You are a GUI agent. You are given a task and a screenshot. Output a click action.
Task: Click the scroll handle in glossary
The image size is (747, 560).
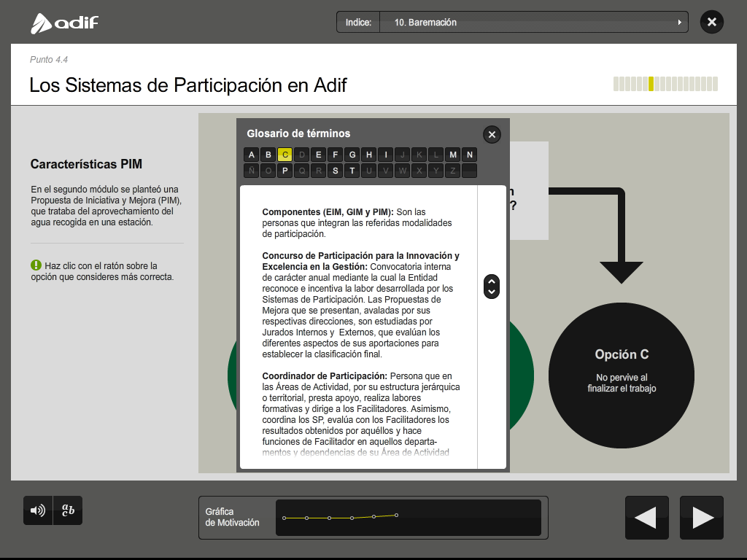point(492,287)
